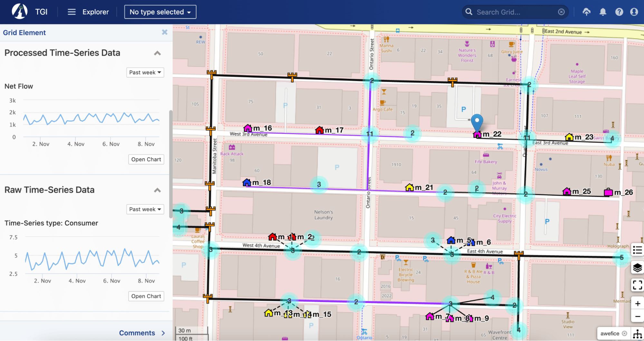Open the 'No type selected' dropdown

click(160, 12)
